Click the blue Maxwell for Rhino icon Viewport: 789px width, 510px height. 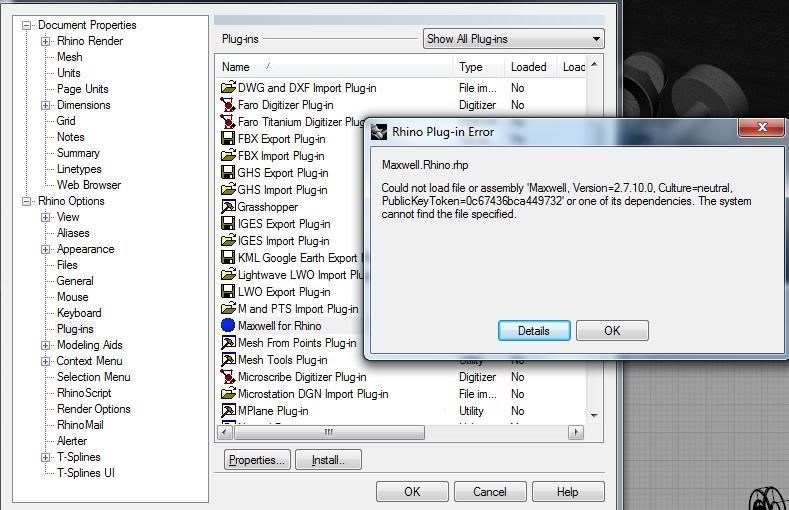[x=228, y=325]
